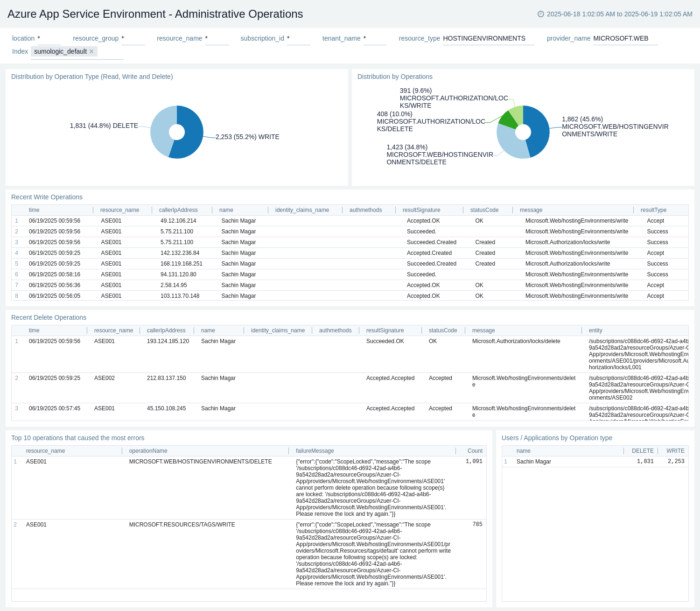
Task: Click Sachin Magar in Users table
Action: pos(534,462)
